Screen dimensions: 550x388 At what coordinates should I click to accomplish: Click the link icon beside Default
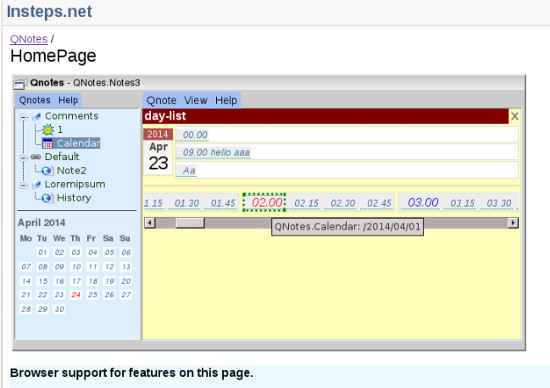[36, 157]
